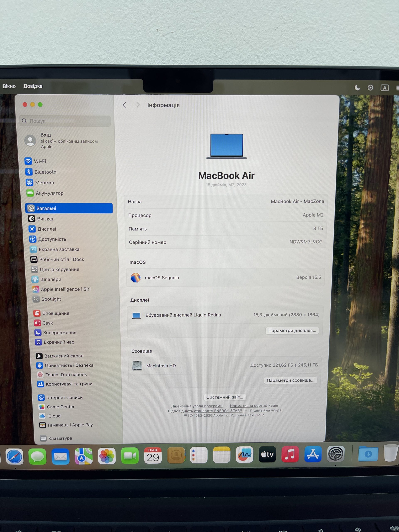Open iCloud settings in sidebar
The width and height of the screenshot is (399, 532).
(50, 416)
